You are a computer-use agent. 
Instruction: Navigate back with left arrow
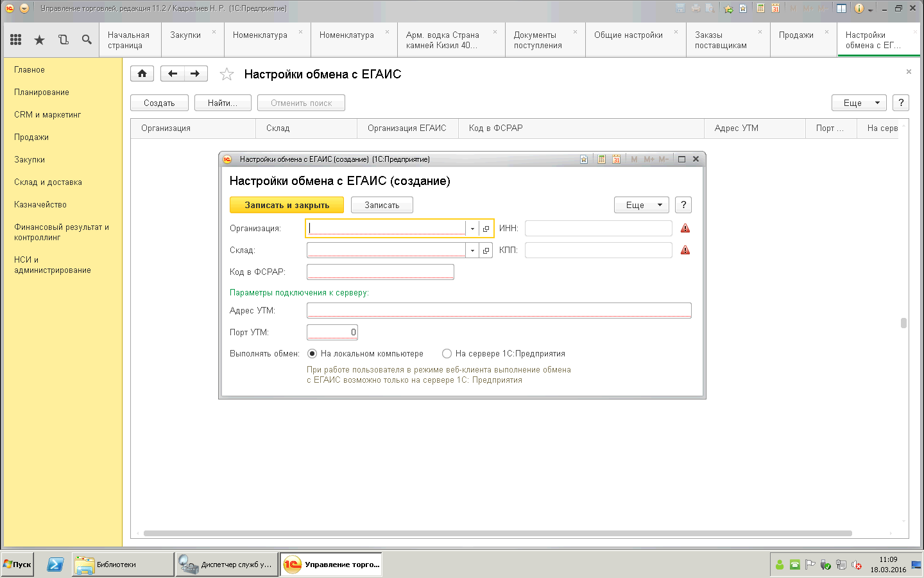click(x=172, y=74)
